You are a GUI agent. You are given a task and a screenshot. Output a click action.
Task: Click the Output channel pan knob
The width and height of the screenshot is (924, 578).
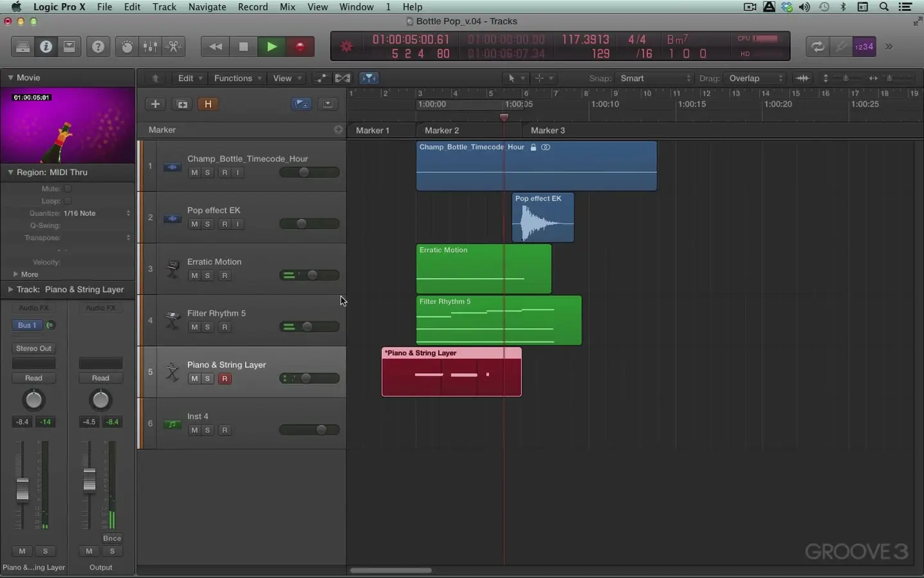(x=101, y=400)
